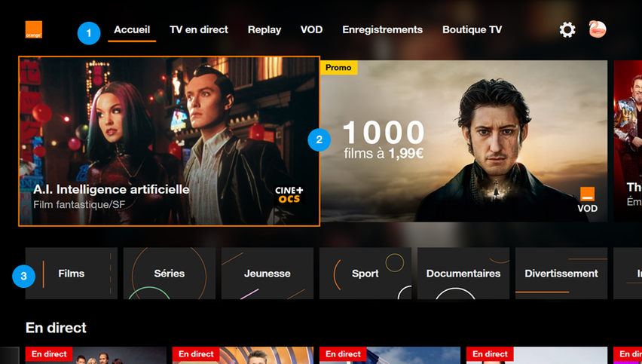Screen dimensions: 642x364
Task: Open the Enregistrements tab
Action: pyautogui.click(x=383, y=29)
